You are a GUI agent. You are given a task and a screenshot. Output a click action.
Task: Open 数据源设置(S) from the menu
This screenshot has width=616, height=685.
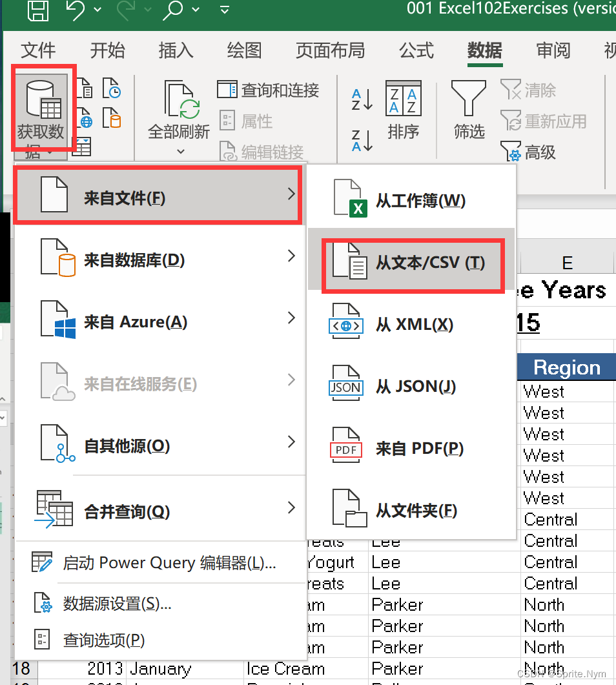pos(160,603)
